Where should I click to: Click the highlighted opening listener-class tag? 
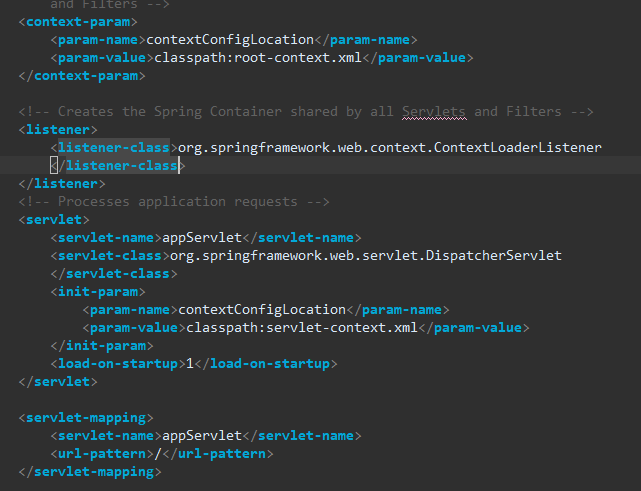114,148
